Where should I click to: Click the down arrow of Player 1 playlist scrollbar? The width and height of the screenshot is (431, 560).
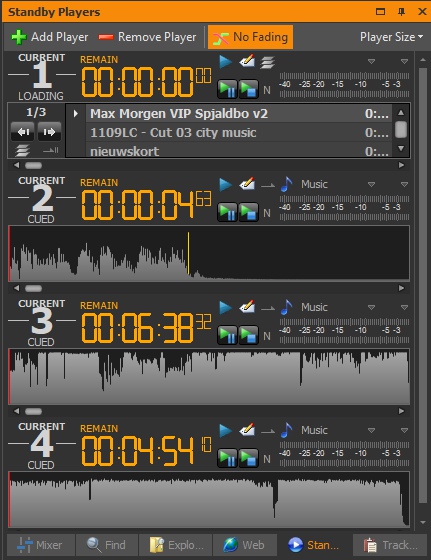coord(401,148)
